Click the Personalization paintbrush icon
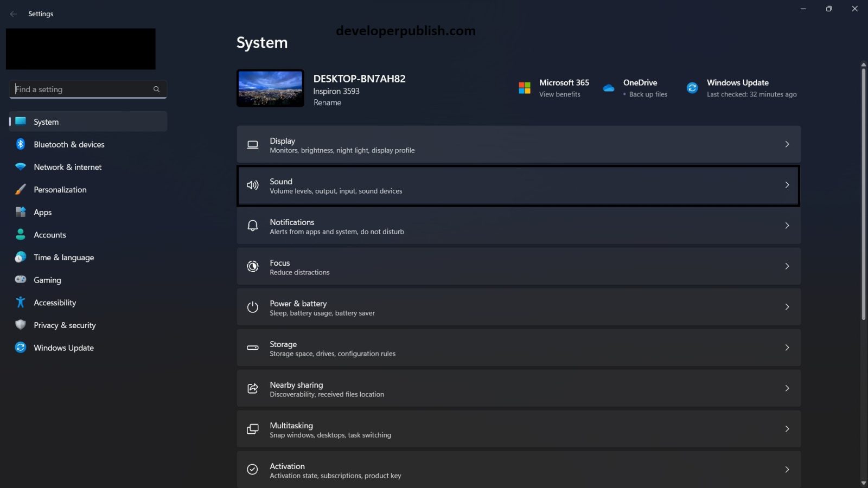Image resolution: width=868 pixels, height=488 pixels. click(20, 189)
